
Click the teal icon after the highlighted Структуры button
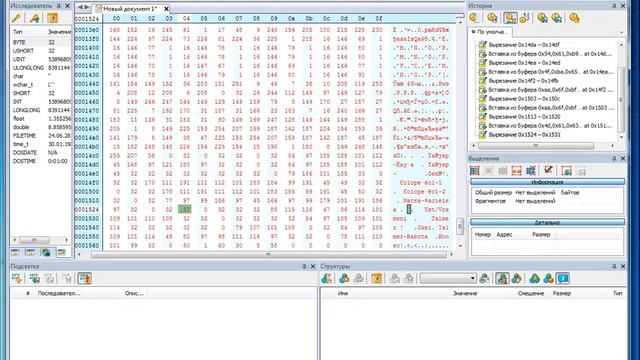pos(517,278)
